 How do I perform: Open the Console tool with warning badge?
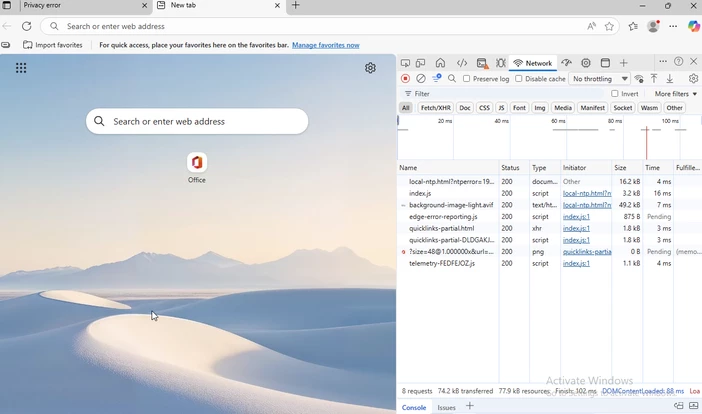click(x=482, y=63)
